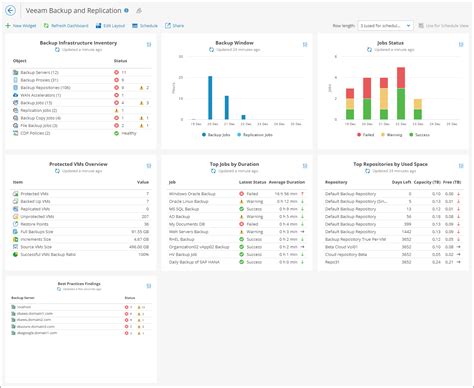The height and width of the screenshot is (388, 474).
Task: Select the Protected VMs row
Action: point(81,194)
